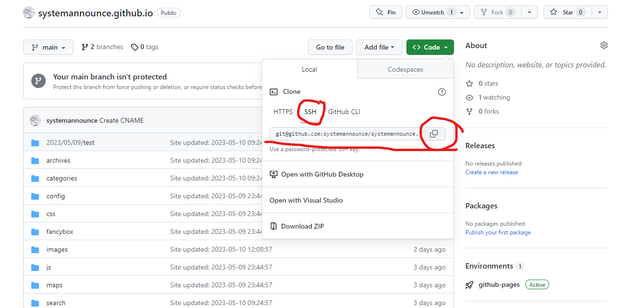The height and width of the screenshot is (308, 644).
Task: Expand the Add file dropdown
Action: [x=379, y=47]
